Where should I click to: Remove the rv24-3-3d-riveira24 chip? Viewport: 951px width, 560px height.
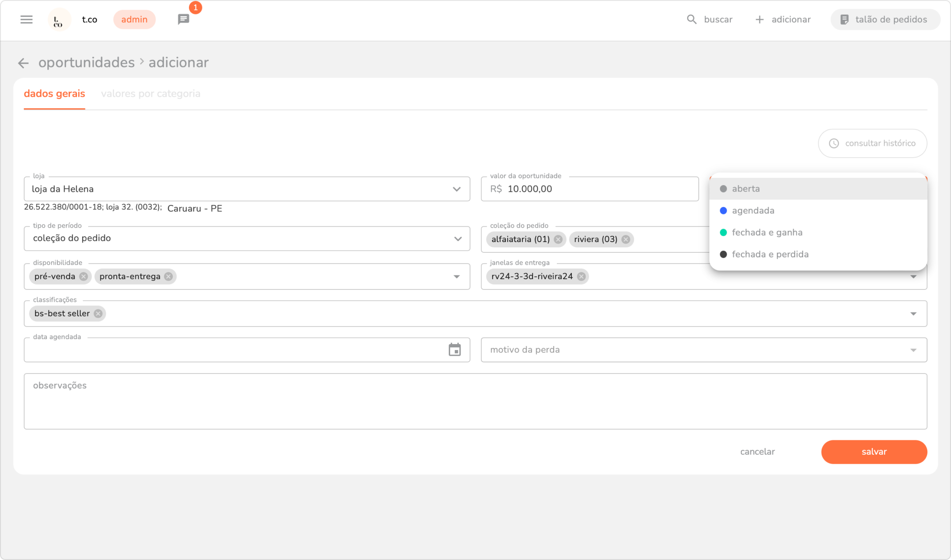pos(581,276)
